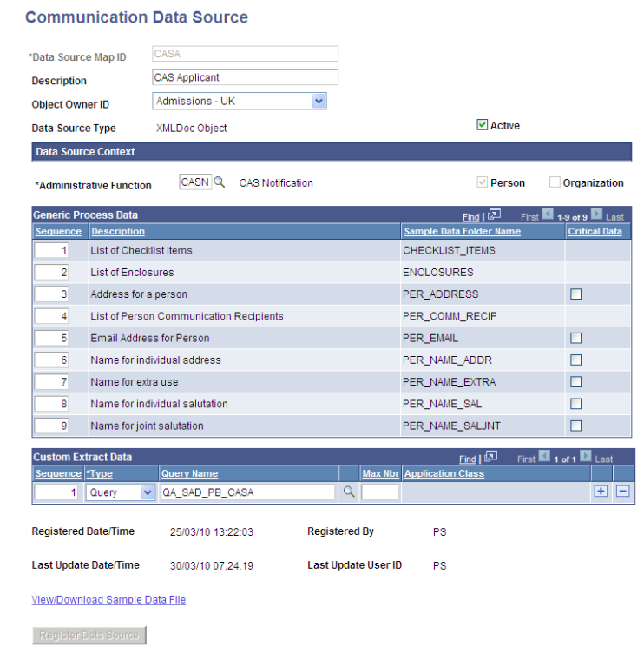Click the Data Source Context section header
The width and height of the screenshot is (644, 647).
point(332,152)
